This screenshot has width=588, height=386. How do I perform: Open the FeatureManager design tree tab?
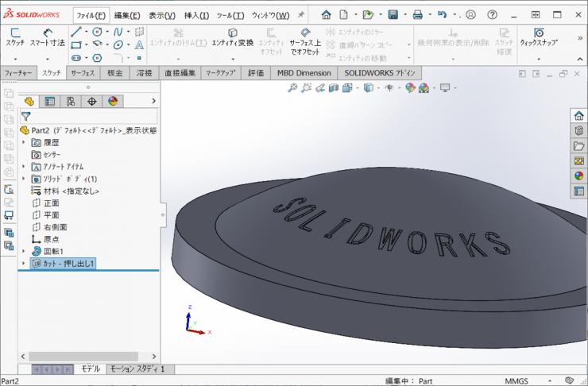pos(29,101)
